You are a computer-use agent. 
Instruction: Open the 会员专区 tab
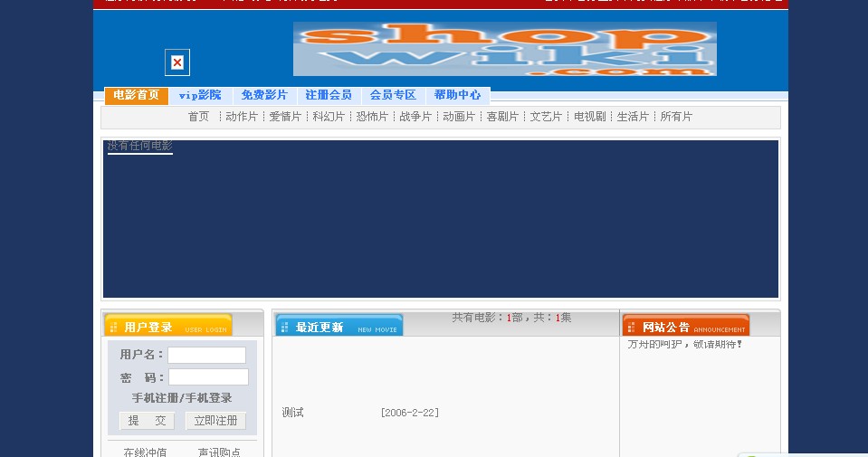click(393, 95)
